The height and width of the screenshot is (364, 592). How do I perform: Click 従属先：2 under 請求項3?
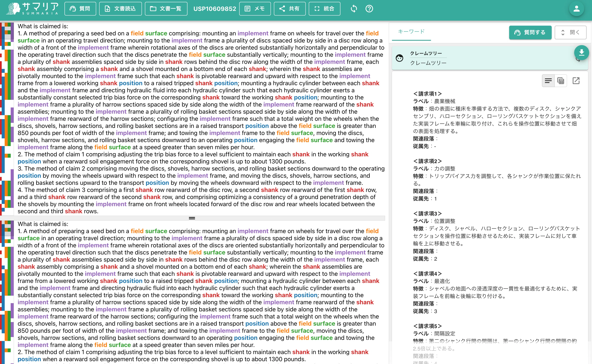[x=425, y=259]
